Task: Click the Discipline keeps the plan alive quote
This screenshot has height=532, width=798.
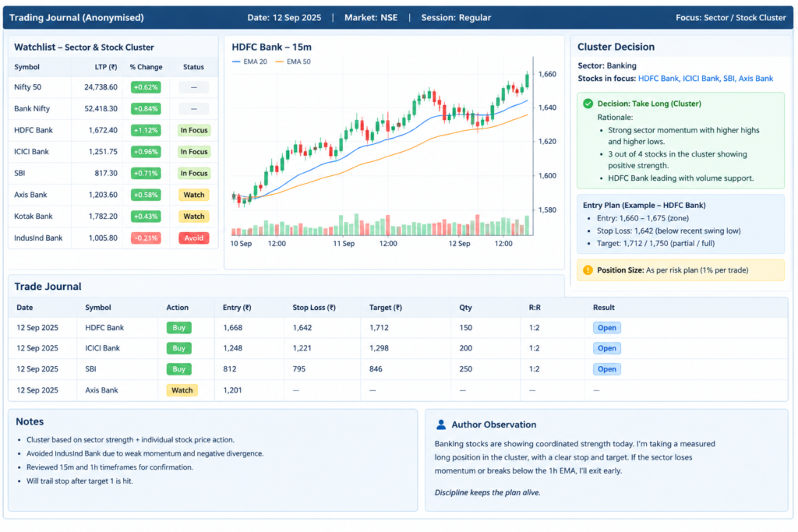Action: 488,492
